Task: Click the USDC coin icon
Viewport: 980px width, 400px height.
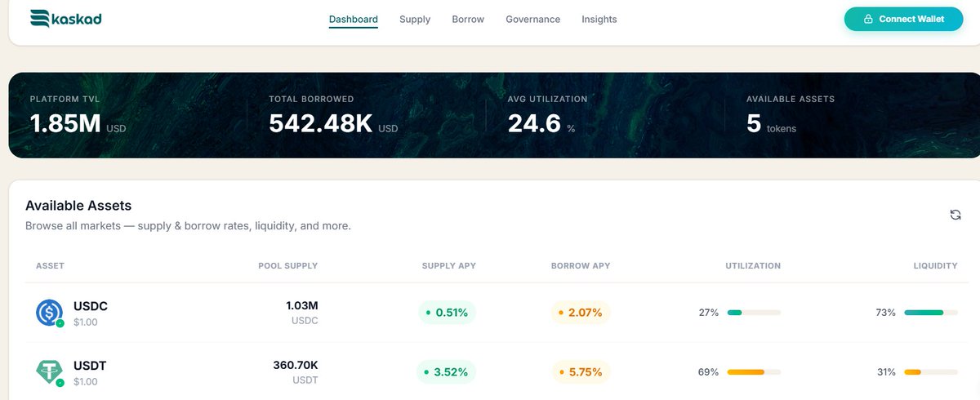Action: point(49,313)
